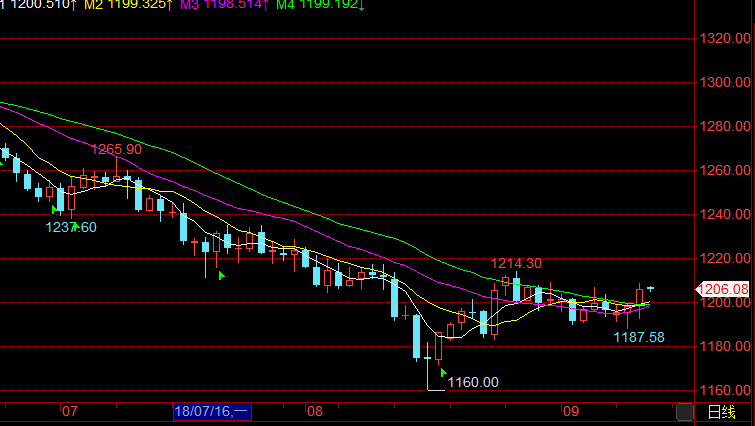Click the 日线 daily period label
Image resolution: width=755 pixels, height=426 pixels.
coord(721,413)
